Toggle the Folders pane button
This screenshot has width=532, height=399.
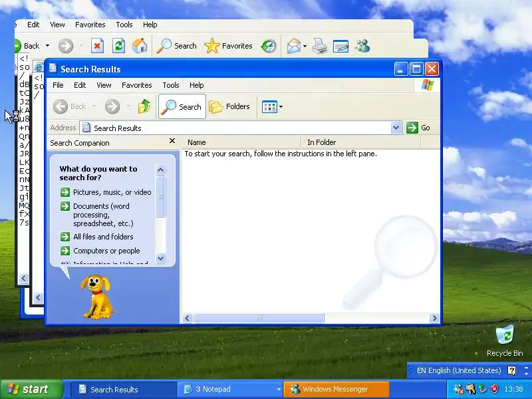click(x=229, y=106)
